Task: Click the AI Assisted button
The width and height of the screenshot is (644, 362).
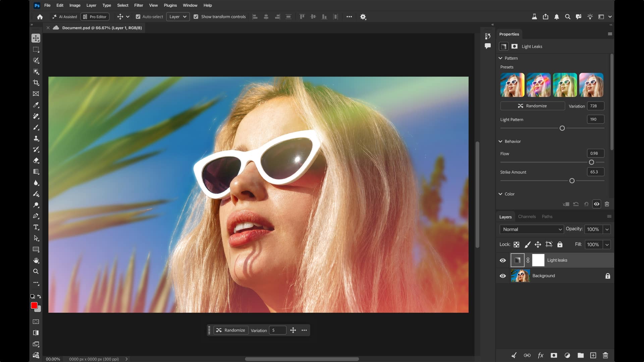Action: (64, 17)
